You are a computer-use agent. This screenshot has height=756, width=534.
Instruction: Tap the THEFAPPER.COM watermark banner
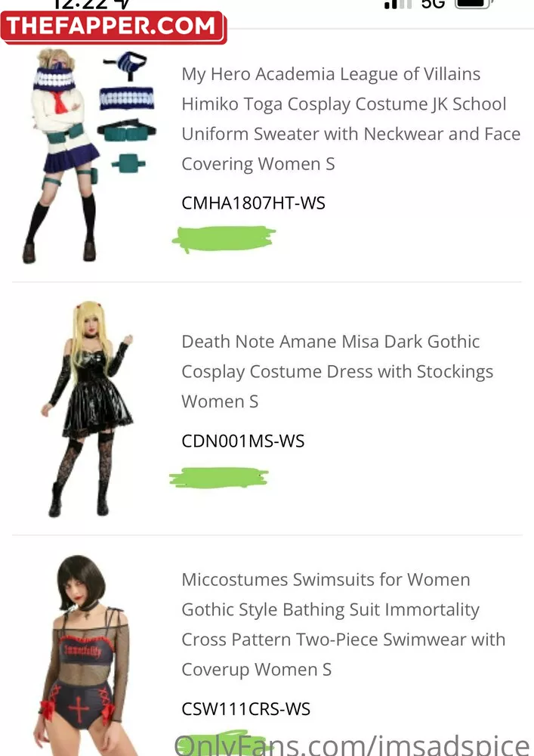click(x=113, y=27)
